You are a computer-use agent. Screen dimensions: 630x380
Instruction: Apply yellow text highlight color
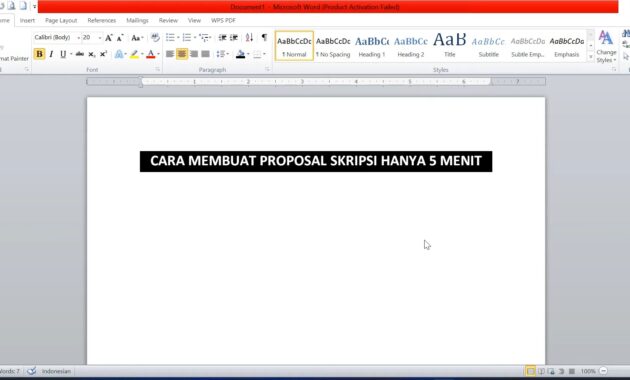pyautogui.click(x=134, y=54)
